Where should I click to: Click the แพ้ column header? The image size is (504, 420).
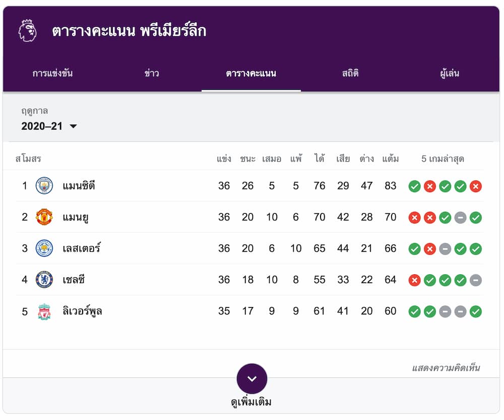(x=296, y=158)
